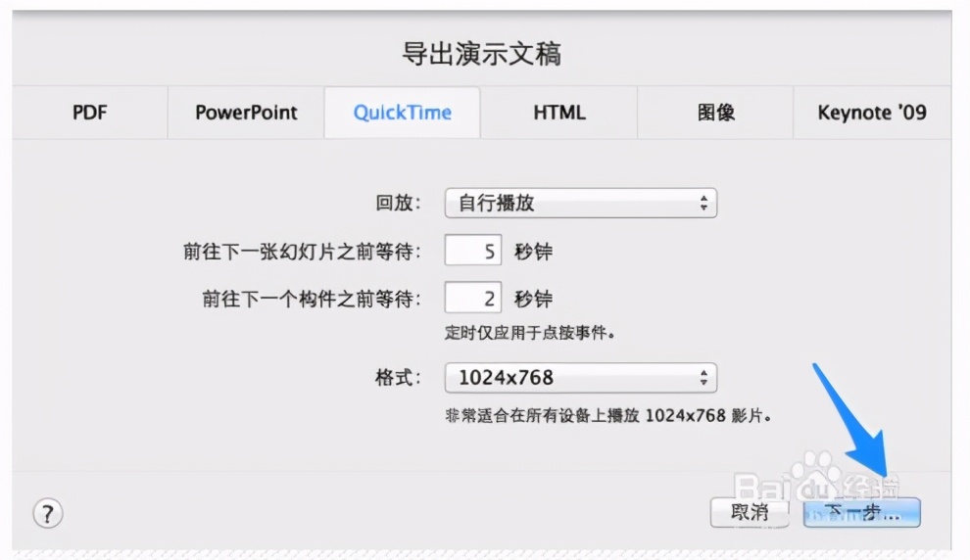Switch to the PowerPoint export tab

click(246, 113)
